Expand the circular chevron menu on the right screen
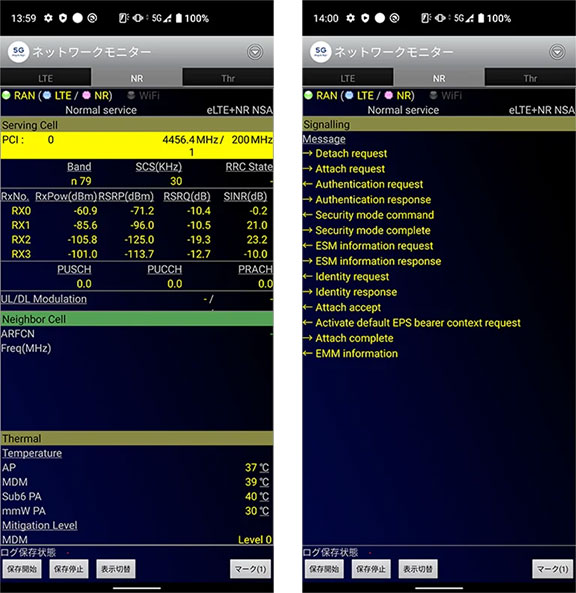 click(557, 52)
